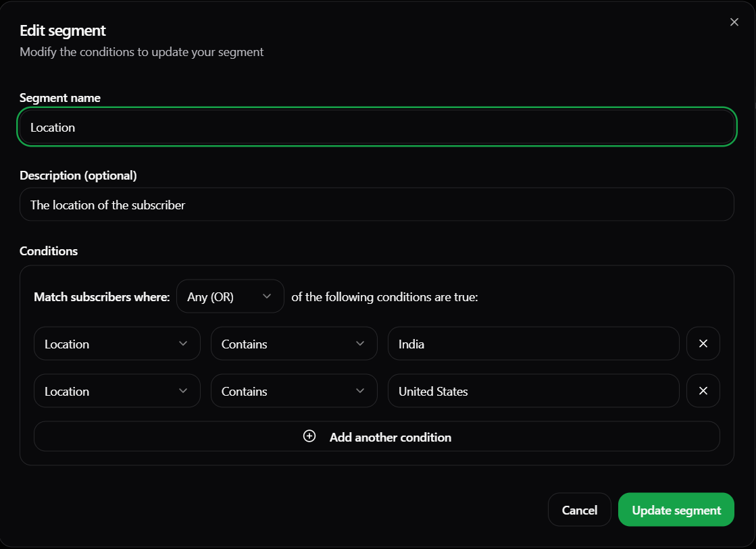
Task: Remove the India condition using its X icon
Action: point(703,344)
